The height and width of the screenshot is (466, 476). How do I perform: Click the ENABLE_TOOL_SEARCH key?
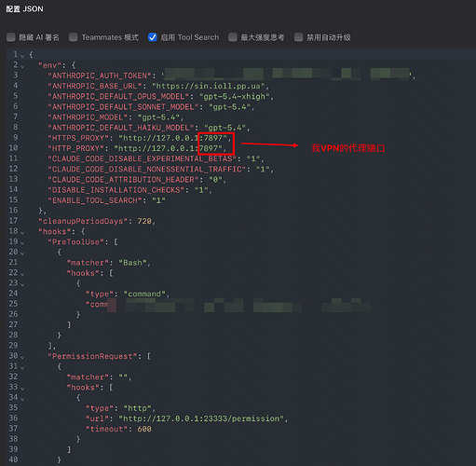[x=95, y=200]
